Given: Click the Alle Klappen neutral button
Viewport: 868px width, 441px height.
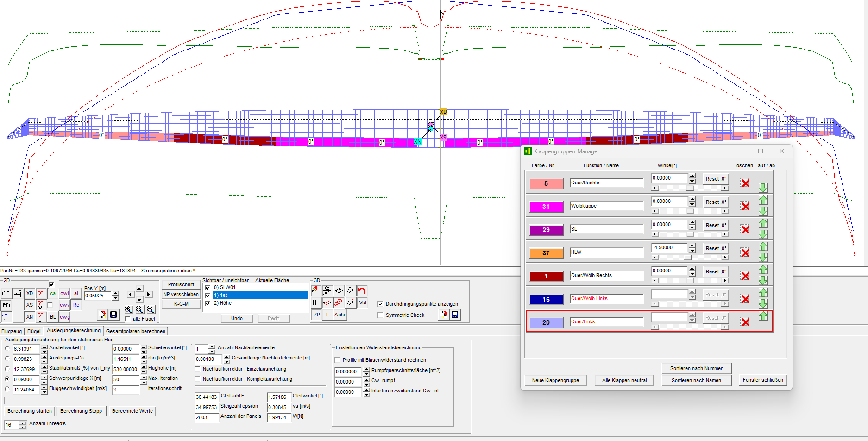Looking at the screenshot, I should (624, 380).
